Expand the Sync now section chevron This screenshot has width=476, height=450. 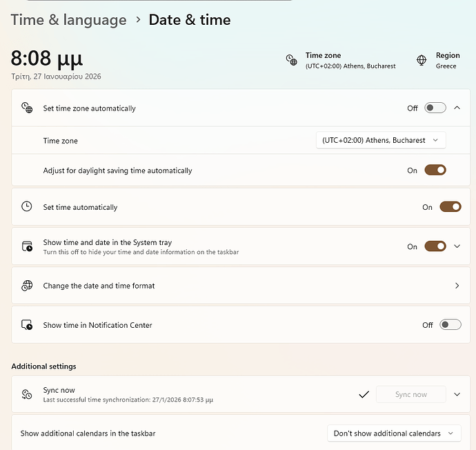457,394
